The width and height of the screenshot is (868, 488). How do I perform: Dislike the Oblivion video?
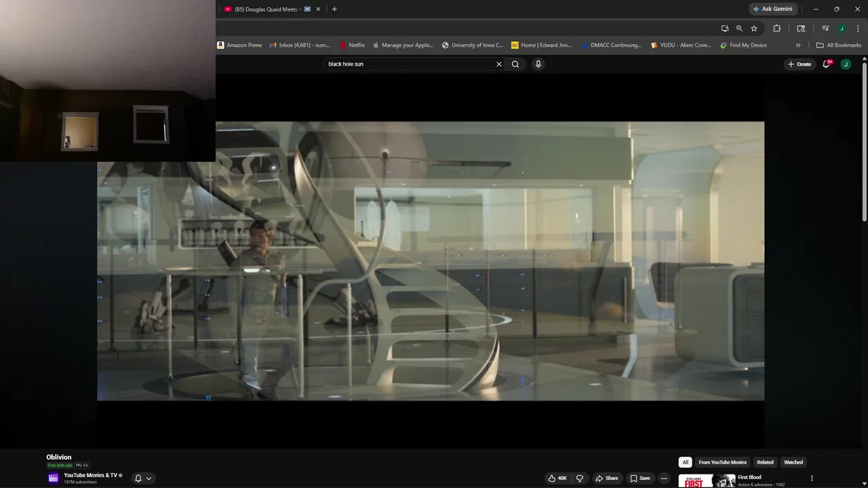[x=580, y=479]
